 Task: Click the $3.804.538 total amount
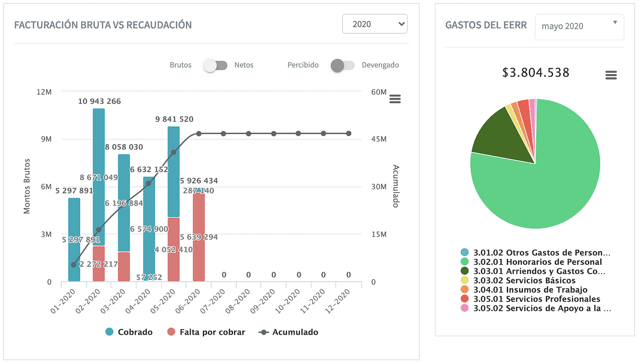[536, 73]
